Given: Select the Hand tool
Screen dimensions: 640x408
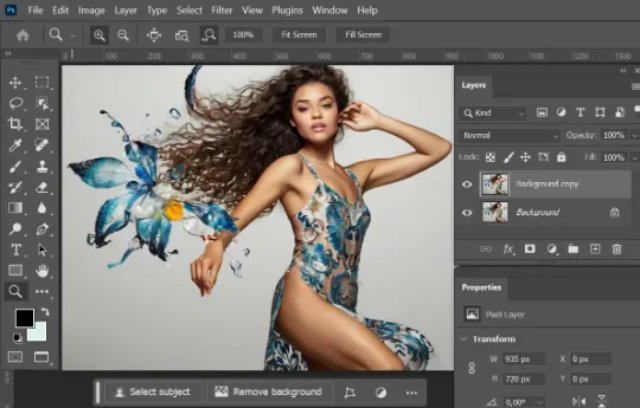Looking at the screenshot, I should [42, 271].
